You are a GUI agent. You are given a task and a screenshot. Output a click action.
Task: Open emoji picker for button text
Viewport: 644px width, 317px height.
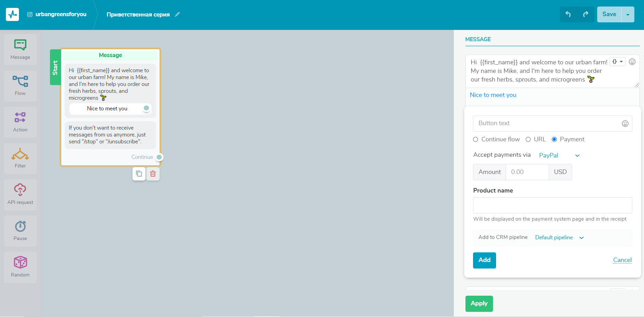click(x=625, y=124)
